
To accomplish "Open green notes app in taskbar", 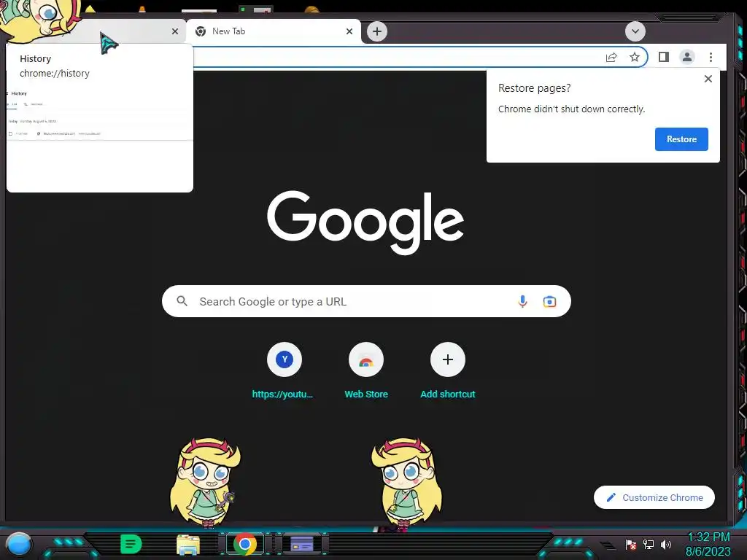I will pos(131,544).
